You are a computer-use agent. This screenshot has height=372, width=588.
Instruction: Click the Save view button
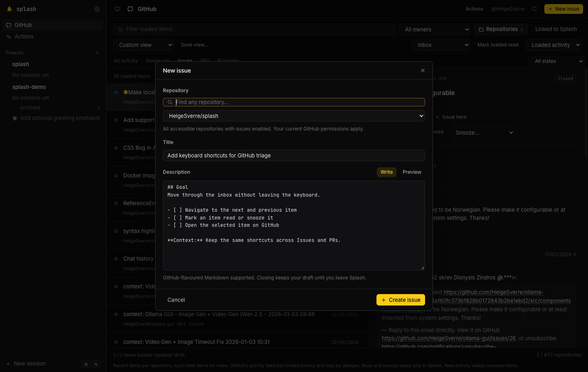[194, 45]
